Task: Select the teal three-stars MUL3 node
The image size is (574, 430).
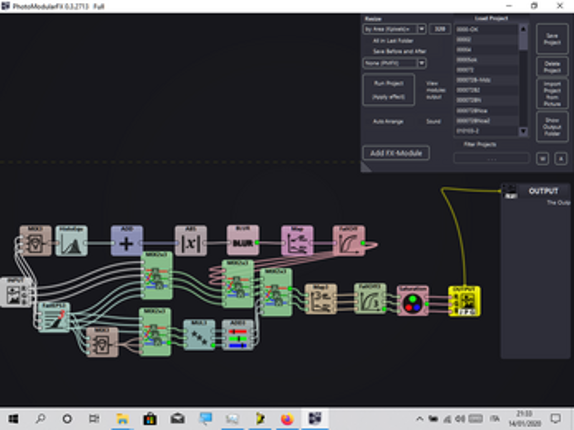Action: (199, 335)
